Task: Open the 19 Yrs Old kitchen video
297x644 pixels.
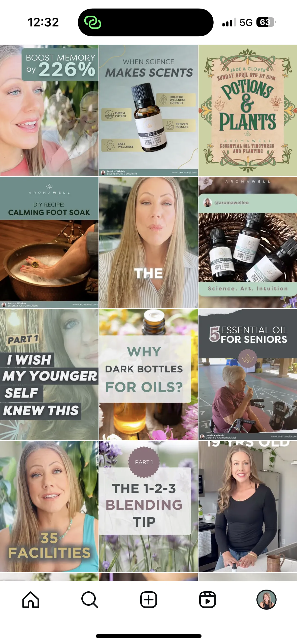Action: 248,506
